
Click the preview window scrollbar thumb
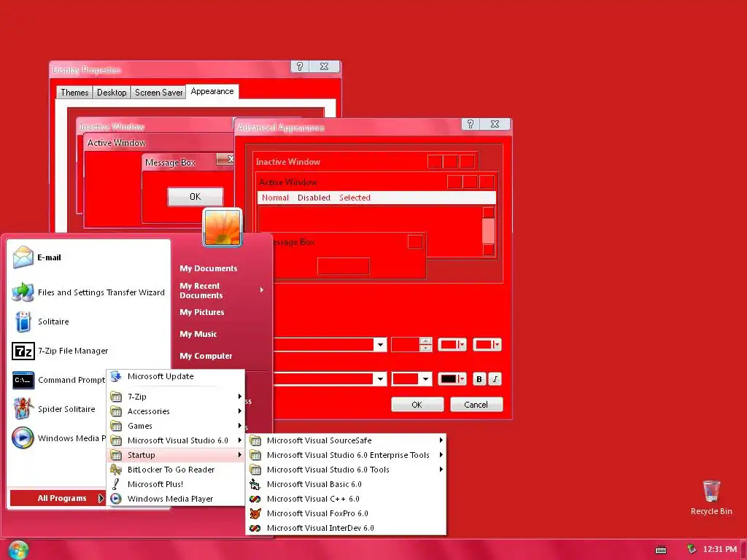tap(488, 231)
